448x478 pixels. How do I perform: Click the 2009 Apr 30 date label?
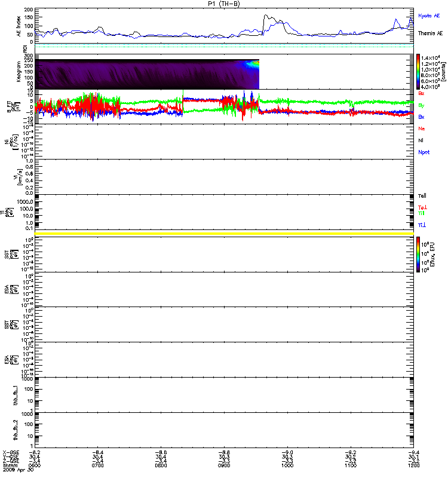19,470
